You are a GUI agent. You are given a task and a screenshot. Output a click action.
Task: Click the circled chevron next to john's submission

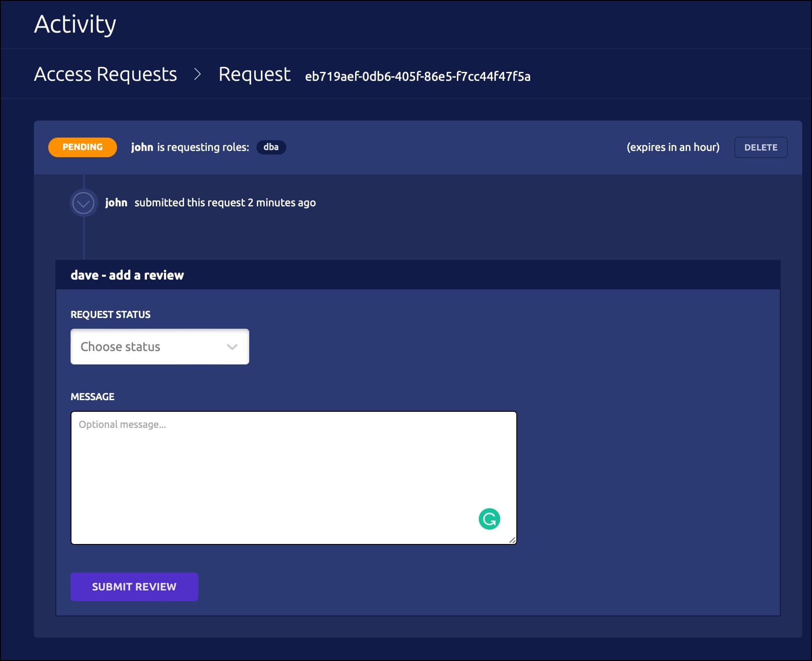tap(84, 202)
